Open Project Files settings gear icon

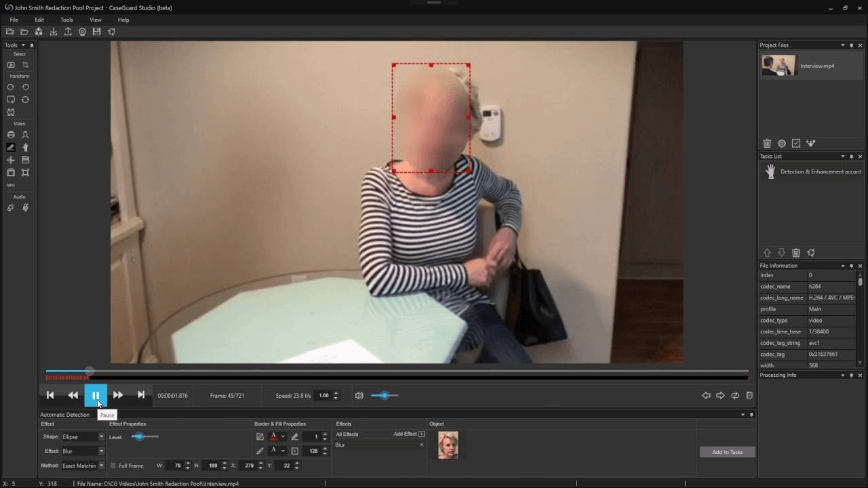[x=782, y=144]
